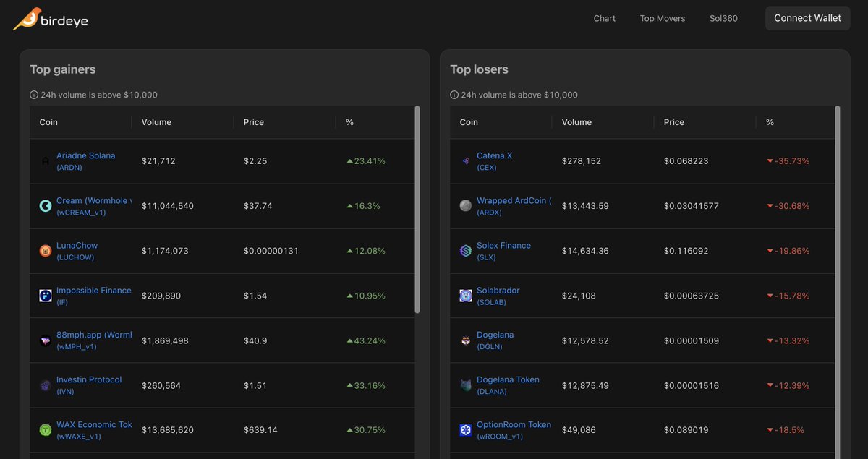This screenshot has height=459, width=868.
Task: Open the OptionRoom Token coin link
Action: coord(514,424)
